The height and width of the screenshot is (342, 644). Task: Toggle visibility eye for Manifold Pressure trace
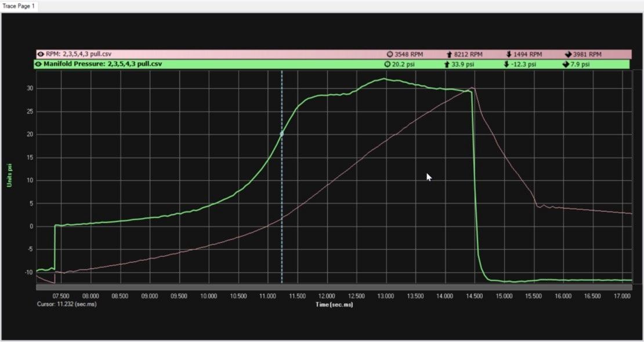(38, 64)
